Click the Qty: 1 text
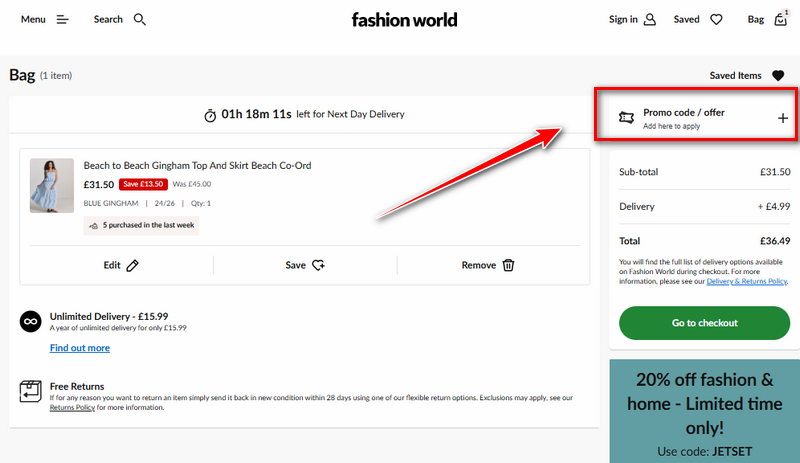Screen dimensions: 800x463 point(201,203)
